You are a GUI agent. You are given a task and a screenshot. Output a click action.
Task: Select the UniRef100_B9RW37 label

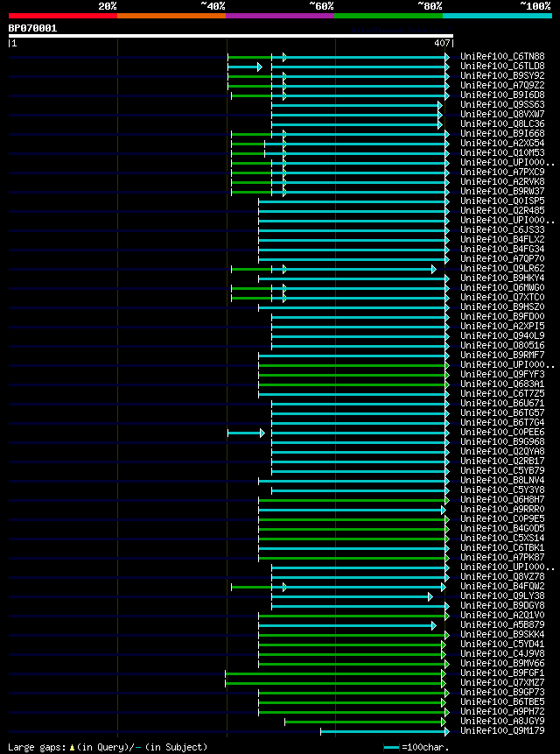[502, 191]
